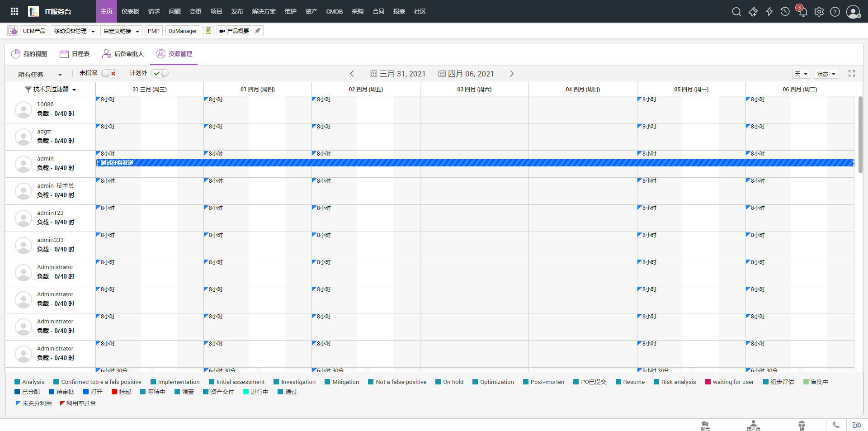Viewport: 868px width, 431px height.
Task: Open the app grid launcher icon
Action: coord(14,11)
